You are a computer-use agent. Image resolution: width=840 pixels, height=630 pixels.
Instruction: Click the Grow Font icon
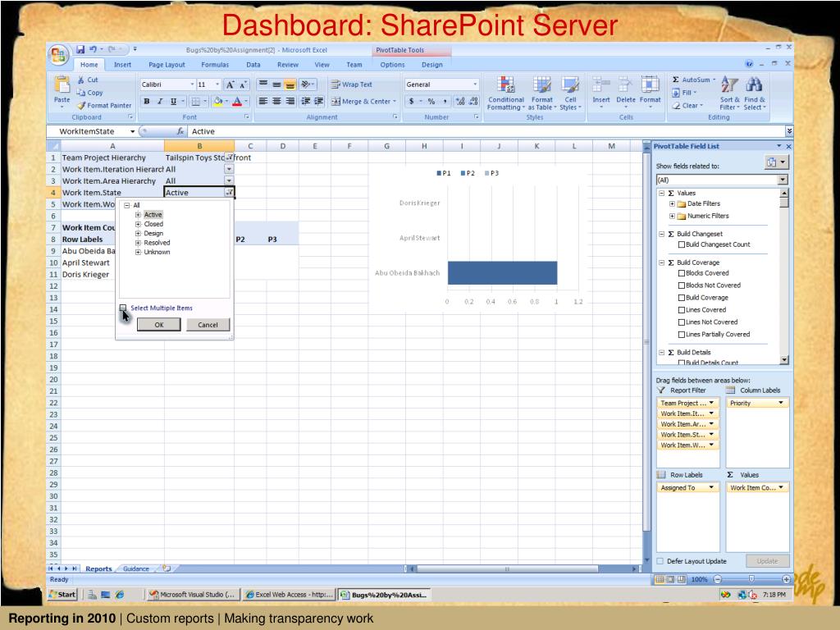pyautogui.click(x=230, y=84)
